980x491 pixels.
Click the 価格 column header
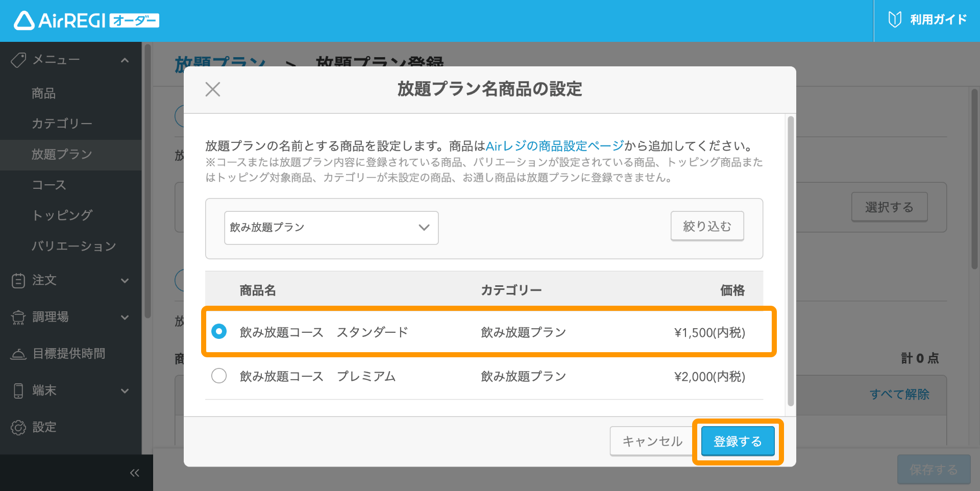732,290
